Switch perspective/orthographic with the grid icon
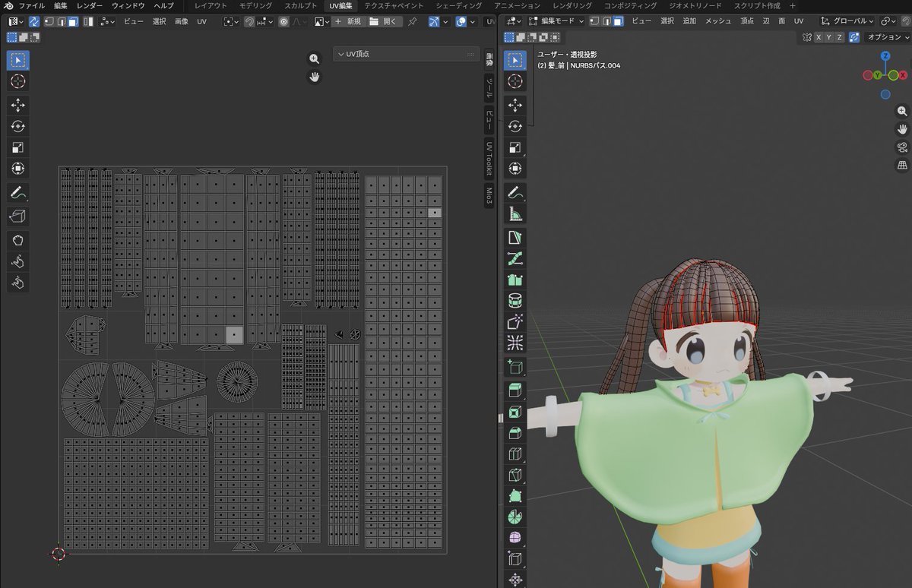This screenshot has width=912, height=588. pos(902,165)
